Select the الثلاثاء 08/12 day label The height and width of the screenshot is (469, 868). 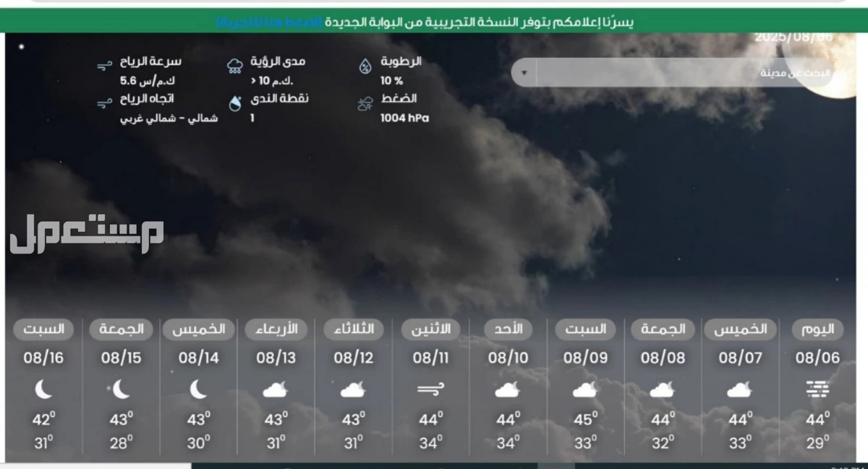[353, 330]
